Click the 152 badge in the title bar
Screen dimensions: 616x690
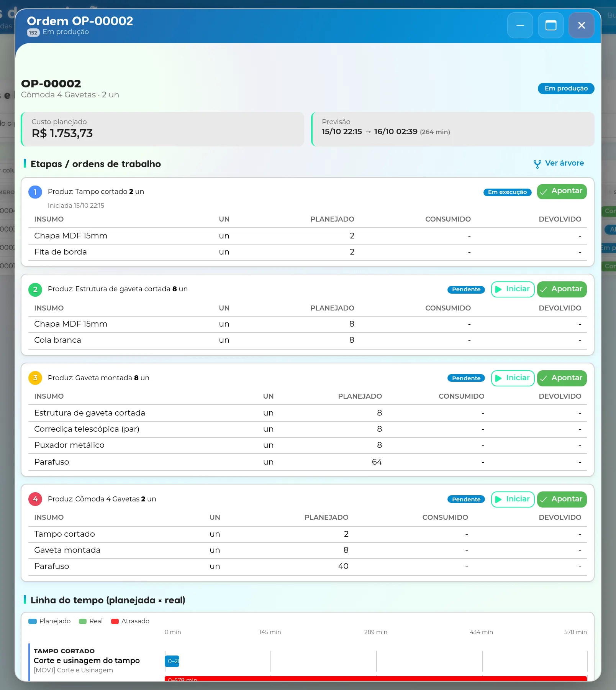click(33, 33)
